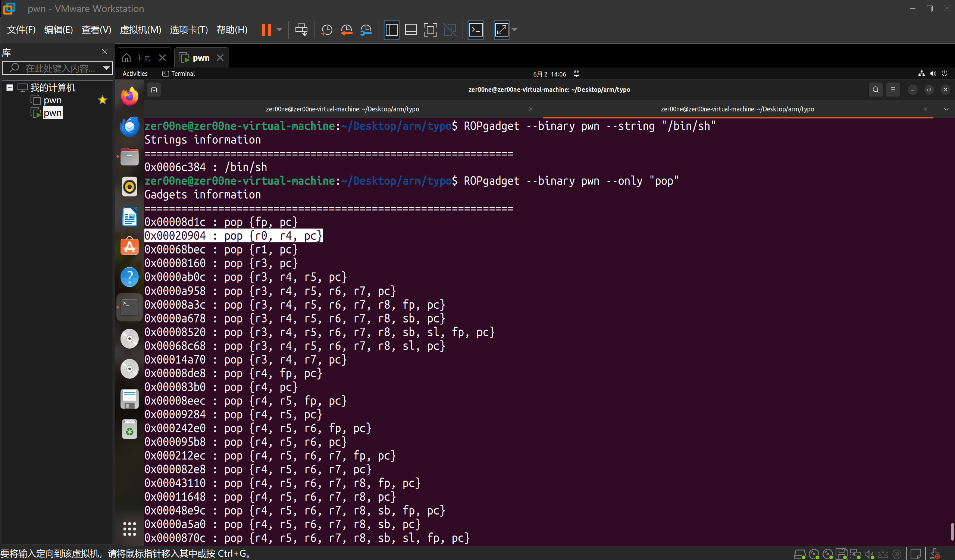Open the library search dropdown arrow
The height and width of the screenshot is (560, 955).
point(106,68)
